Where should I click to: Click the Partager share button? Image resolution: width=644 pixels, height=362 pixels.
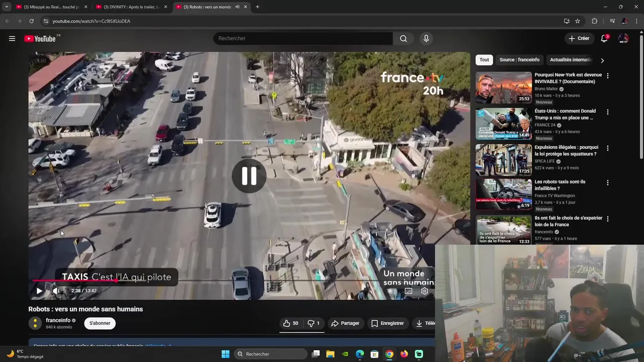pyautogui.click(x=345, y=323)
